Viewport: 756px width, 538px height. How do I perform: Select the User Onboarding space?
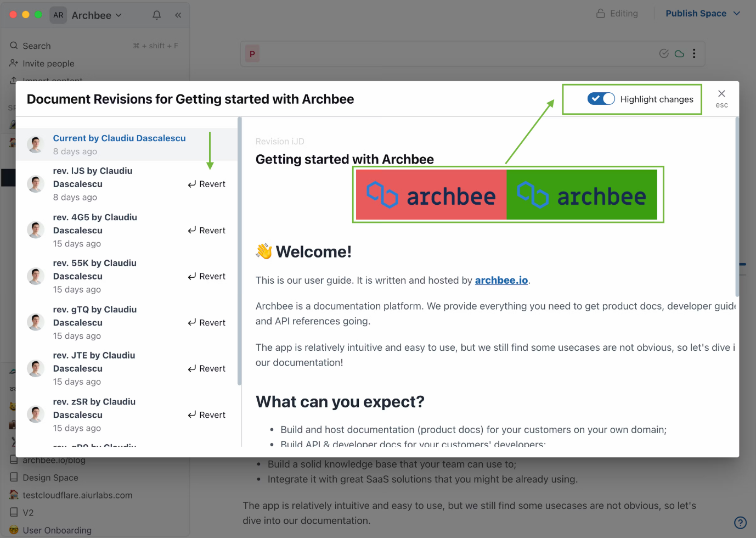click(x=57, y=530)
